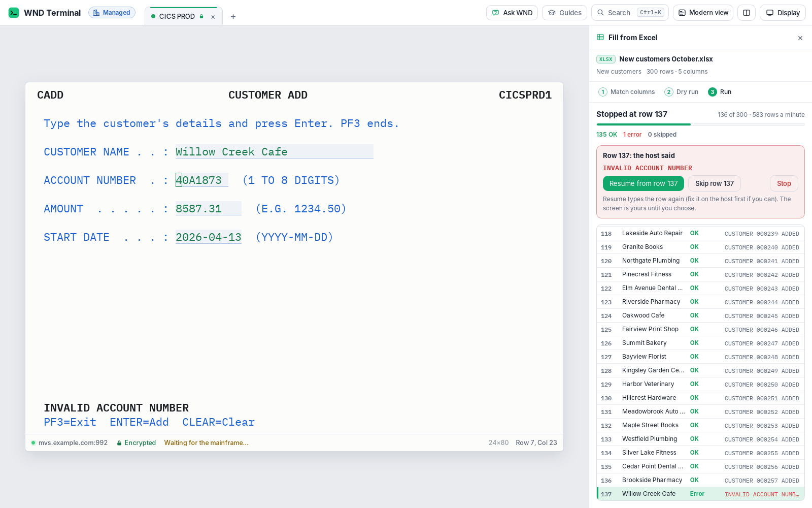This screenshot has height=508, width=812.
Task: Click Resume from row 137
Action: click(x=644, y=183)
